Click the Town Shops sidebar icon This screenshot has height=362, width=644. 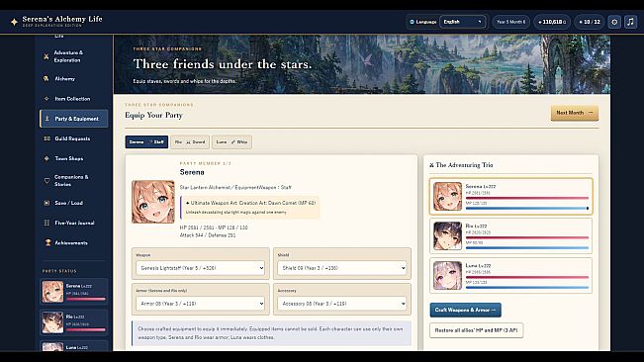(46, 158)
